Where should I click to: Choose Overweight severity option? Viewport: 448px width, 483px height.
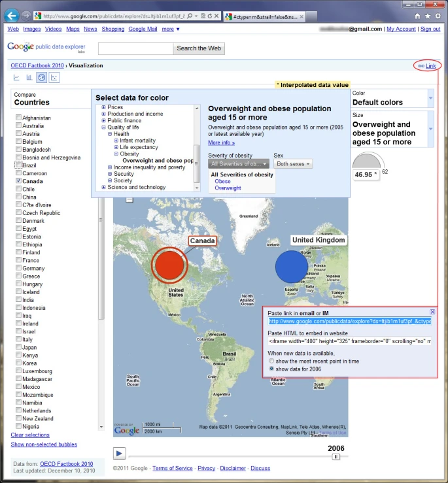coord(228,188)
